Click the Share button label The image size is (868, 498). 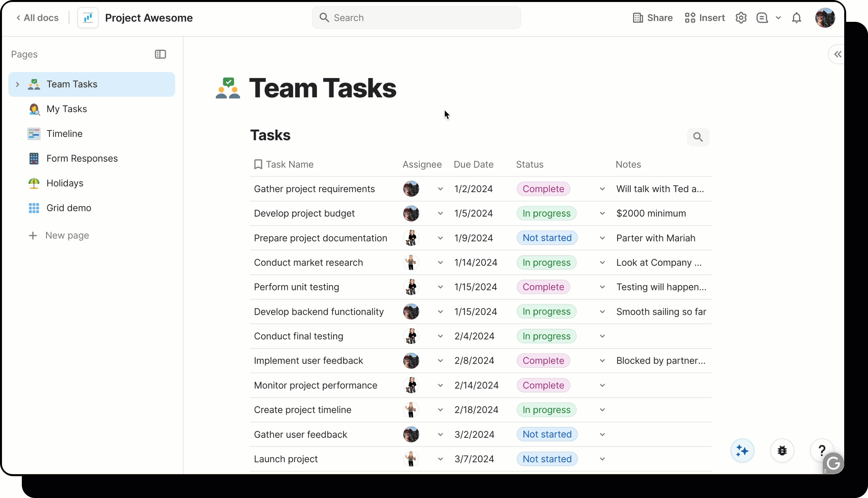[659, 18]
